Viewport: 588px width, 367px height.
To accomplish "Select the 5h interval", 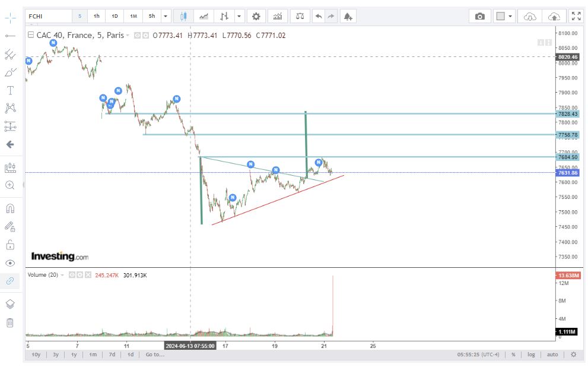I will coord(152,16).
